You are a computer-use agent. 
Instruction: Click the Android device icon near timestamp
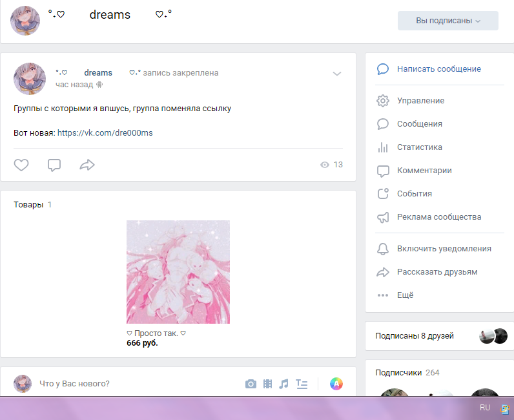(99, 85)
